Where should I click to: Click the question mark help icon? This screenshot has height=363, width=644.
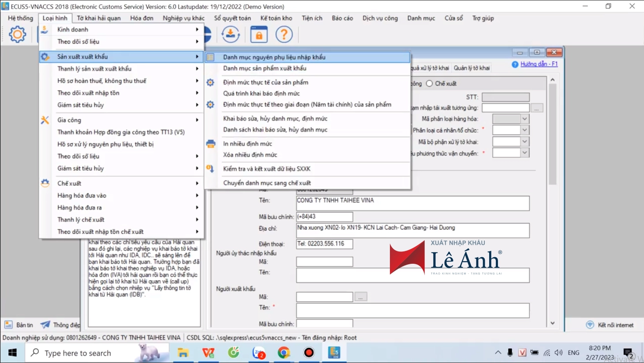tap(284, 34)
